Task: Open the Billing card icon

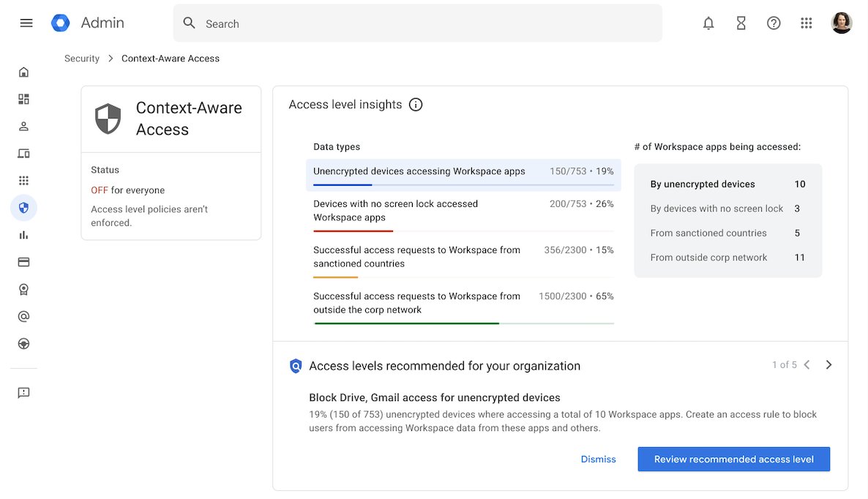Action: point(23,262)
